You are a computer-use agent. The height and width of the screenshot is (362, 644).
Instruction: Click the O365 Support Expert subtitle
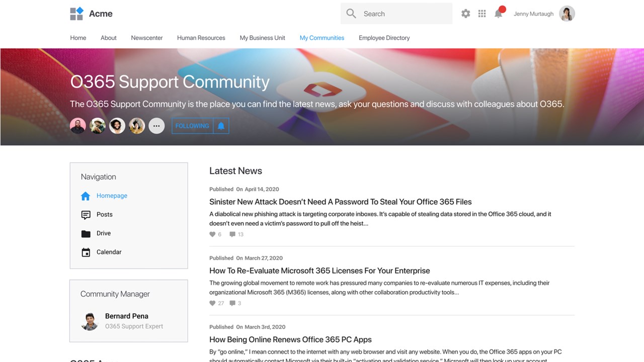click(x=134, y=326)
